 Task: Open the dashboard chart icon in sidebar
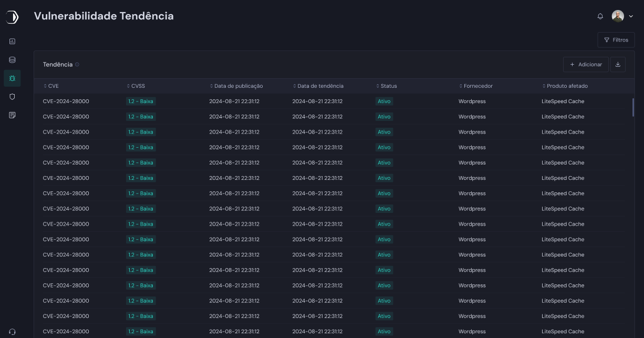point(12,41)
